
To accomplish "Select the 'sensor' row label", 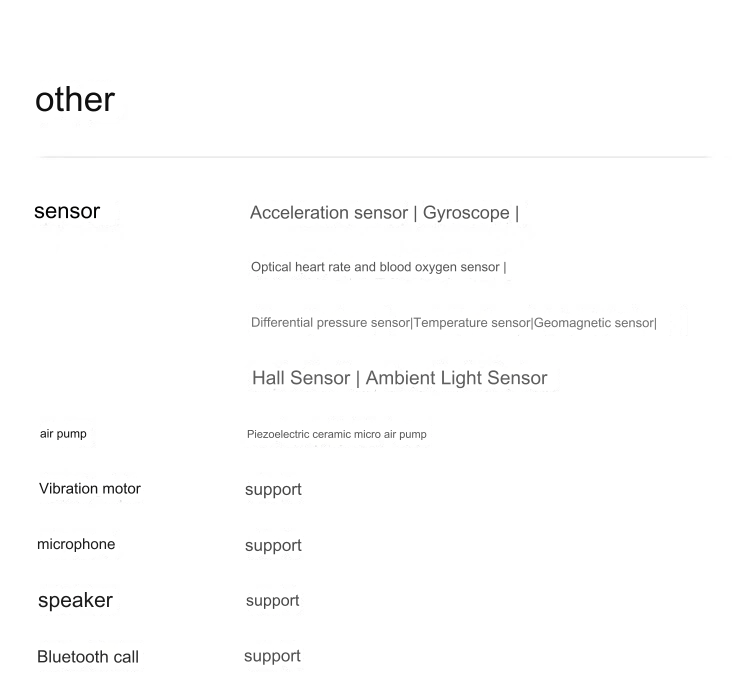I will (67, 211).
